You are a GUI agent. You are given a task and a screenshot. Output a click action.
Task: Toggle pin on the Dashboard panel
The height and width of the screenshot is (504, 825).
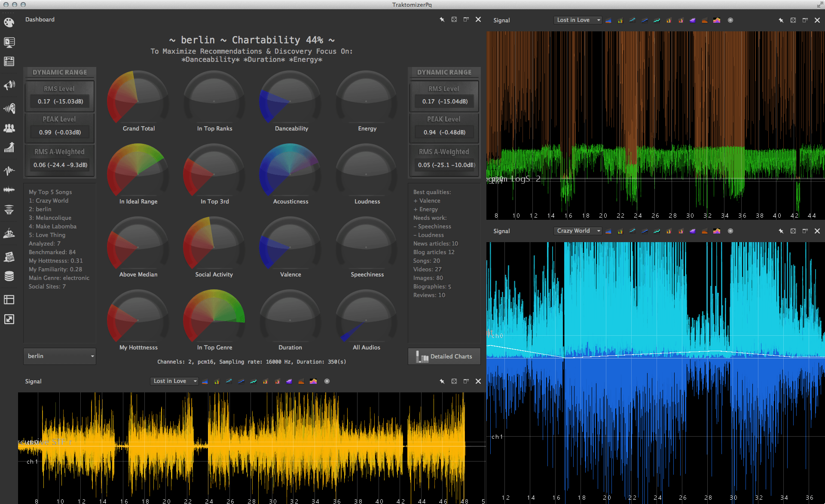pyautogui.click(x=442, y=20)
